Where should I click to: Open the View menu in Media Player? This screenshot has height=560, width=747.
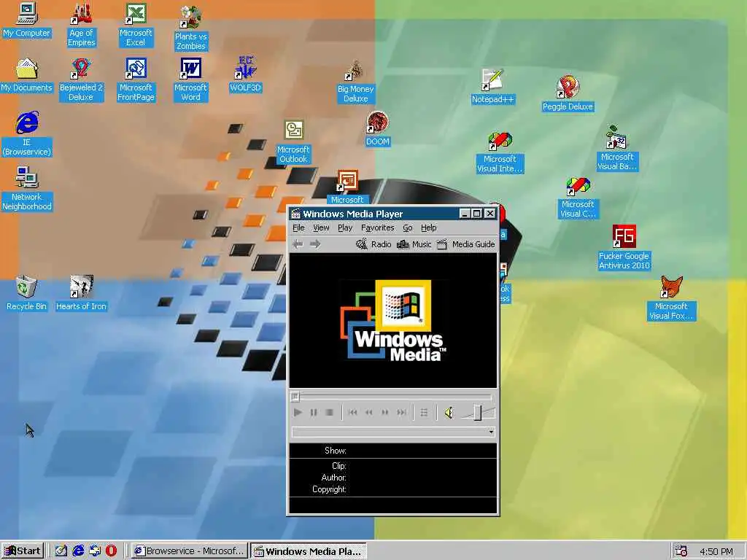coord(321,227)
